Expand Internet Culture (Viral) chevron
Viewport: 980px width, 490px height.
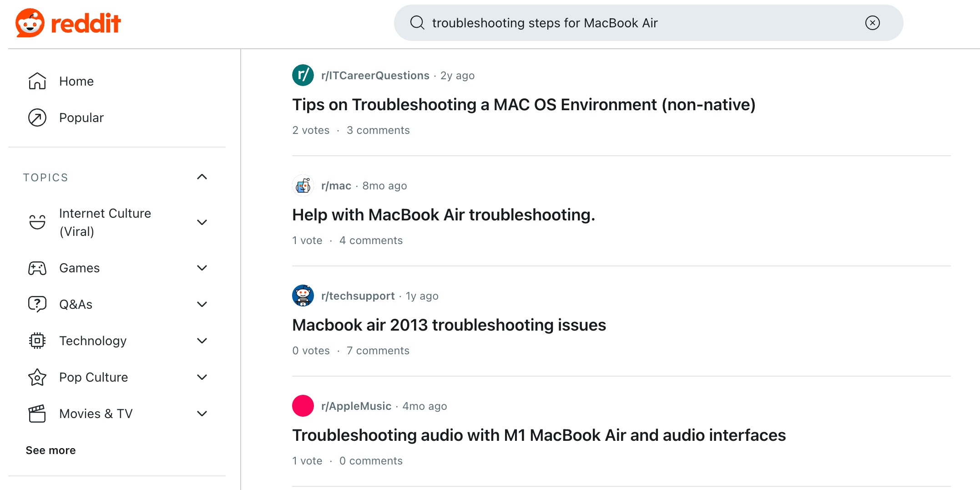[x=202, y=222]
